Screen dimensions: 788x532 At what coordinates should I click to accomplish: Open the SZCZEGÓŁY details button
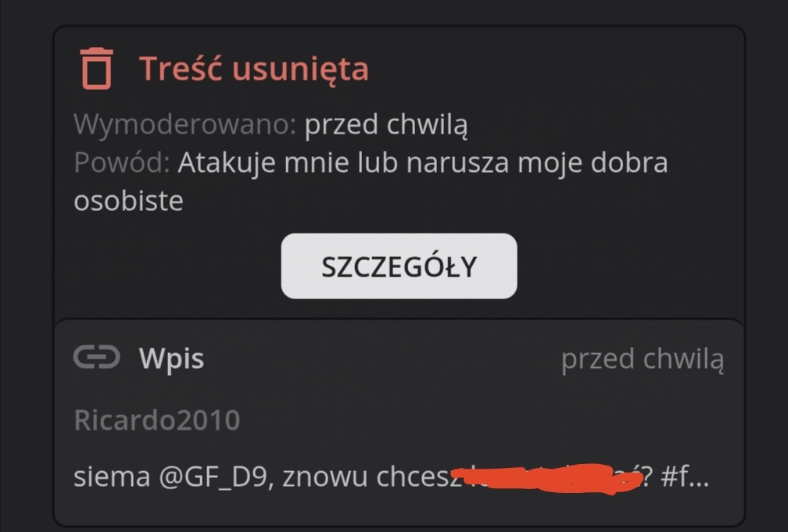[399, 266]
